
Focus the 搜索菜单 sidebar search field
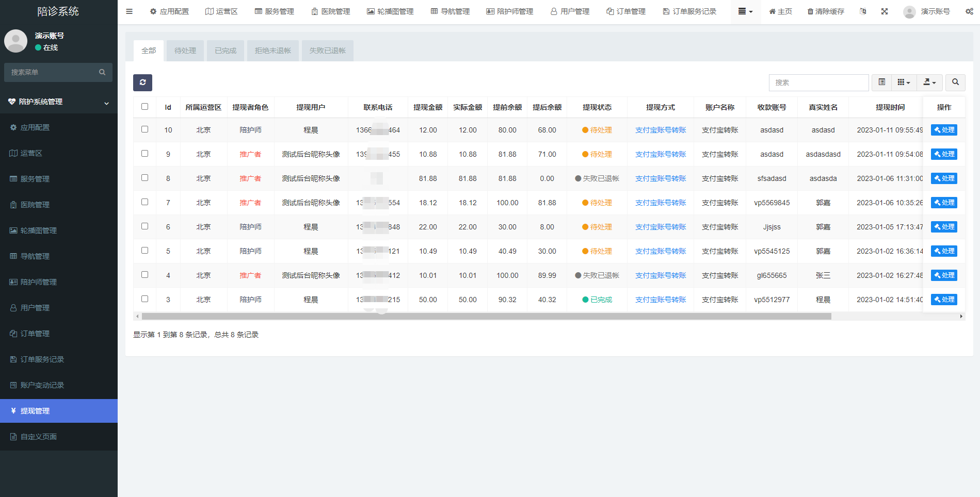[x=52, y=72]
